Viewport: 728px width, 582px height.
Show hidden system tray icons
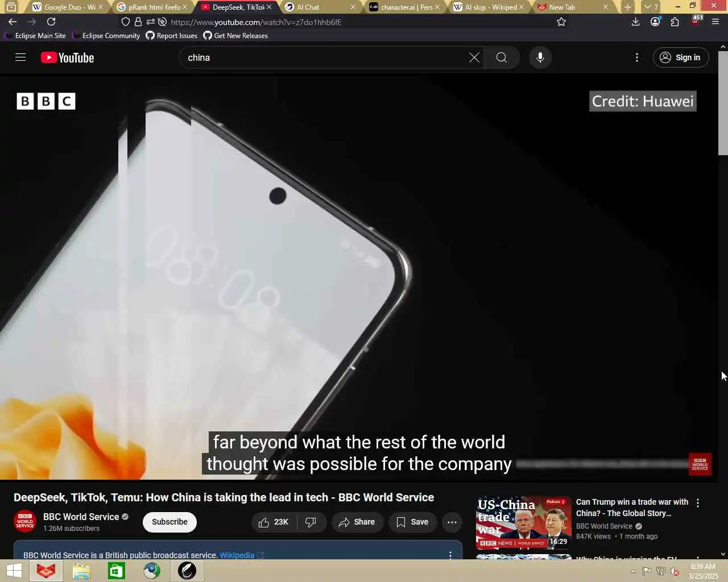pyautogui.click(x=633, y=571)
